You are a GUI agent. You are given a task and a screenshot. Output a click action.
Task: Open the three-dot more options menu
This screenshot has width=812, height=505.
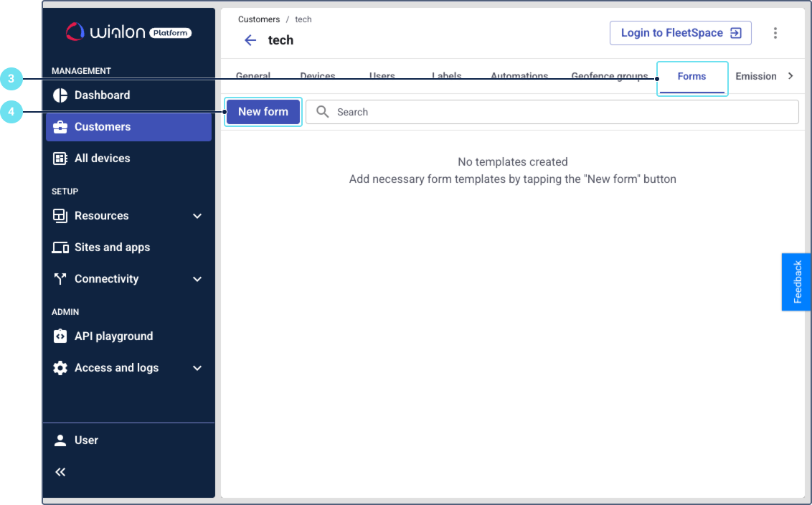pyautogui.click(x=775, y=33)
